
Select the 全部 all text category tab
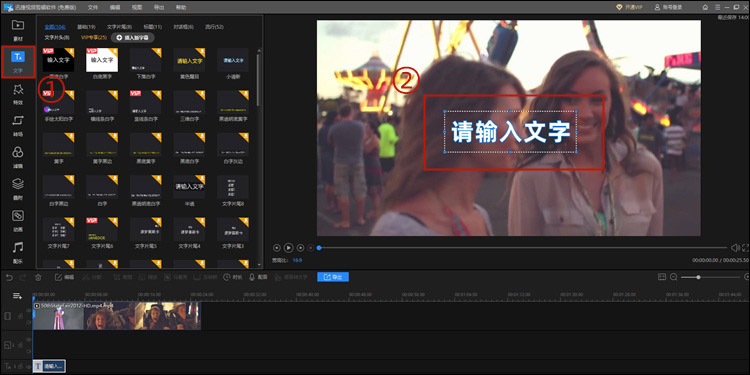pyautogui.click(x=55, y=27)
